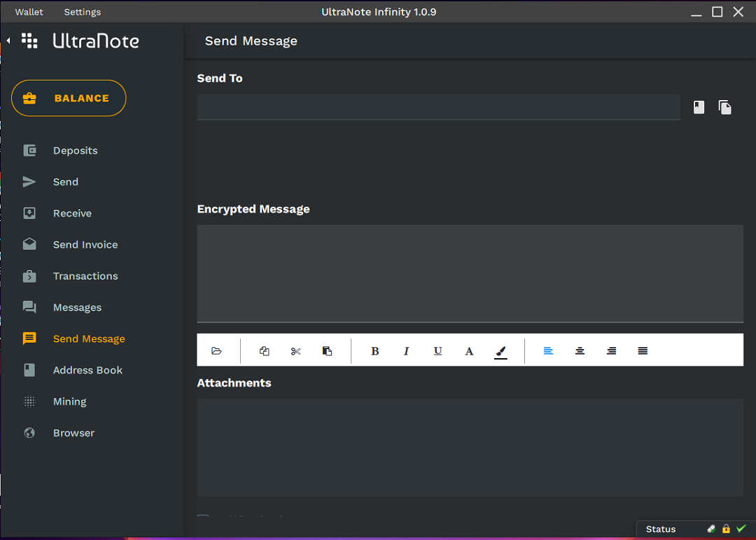Click the Messages chat bubbles icon
The image size is (756, 540).
click(x=29, y=307)
